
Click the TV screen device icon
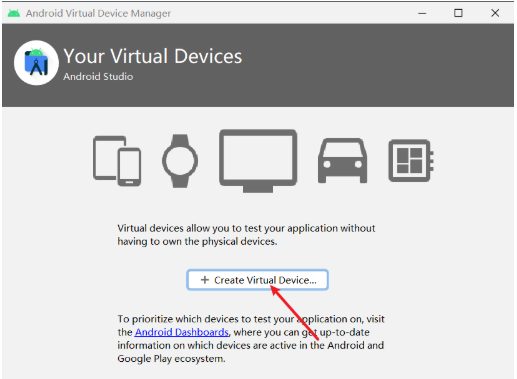coord(258,161)
